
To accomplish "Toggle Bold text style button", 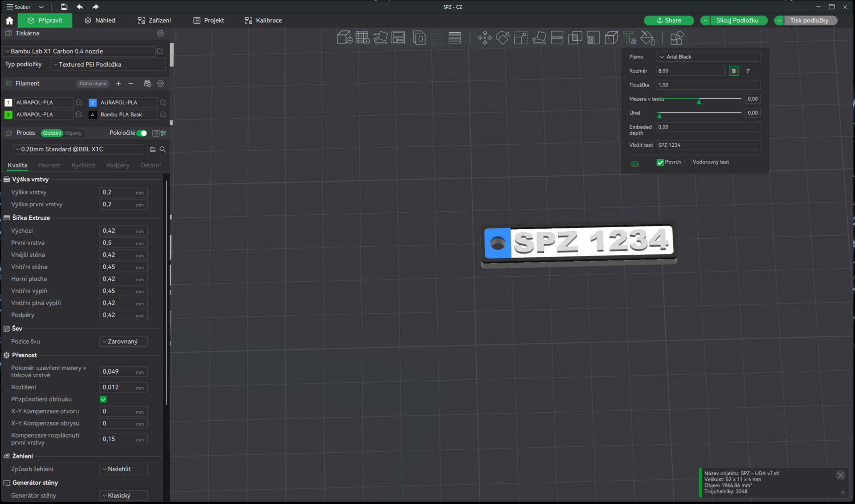I will 734,71.
